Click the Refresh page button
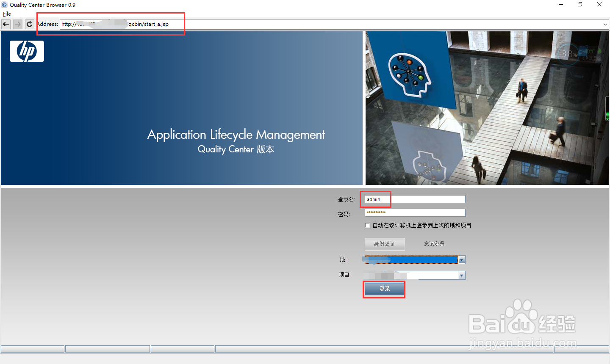Image resolution: width=610 pixels, height=364 pixels. point(29,24)
